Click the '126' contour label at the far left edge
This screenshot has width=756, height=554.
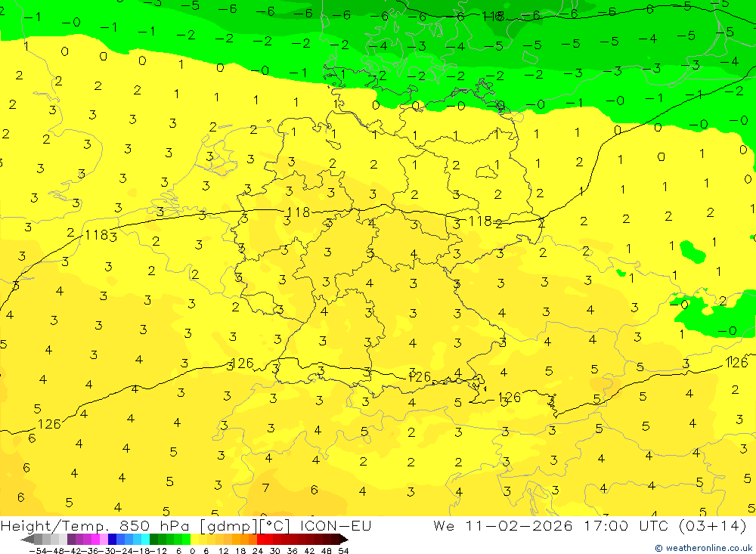point(49,424)
